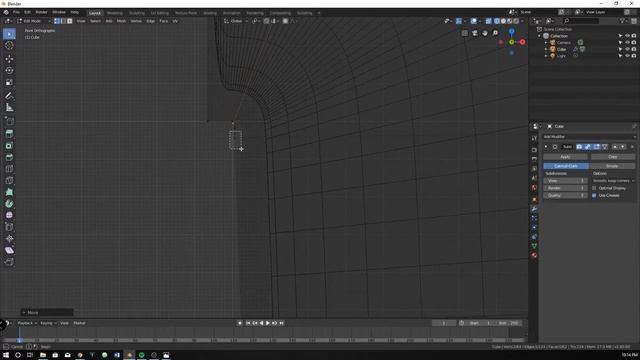The height and width of the screenshot is (360, 640).
Task: Open the Add Modifier dropdown
Action: coord(589,137)
